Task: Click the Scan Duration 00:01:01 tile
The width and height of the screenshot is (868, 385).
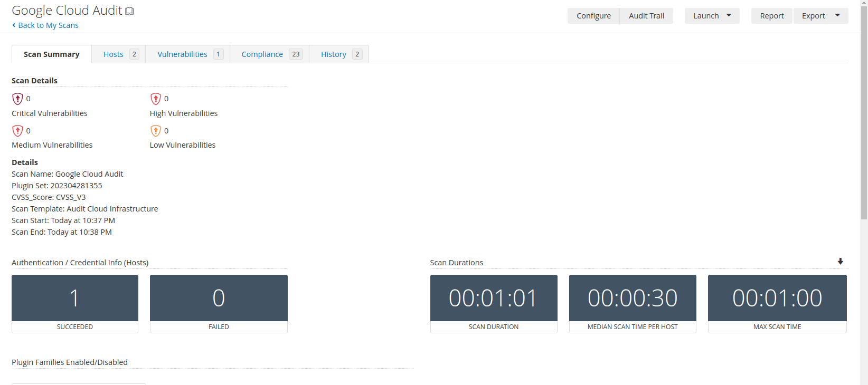Action: pos(494,304)
